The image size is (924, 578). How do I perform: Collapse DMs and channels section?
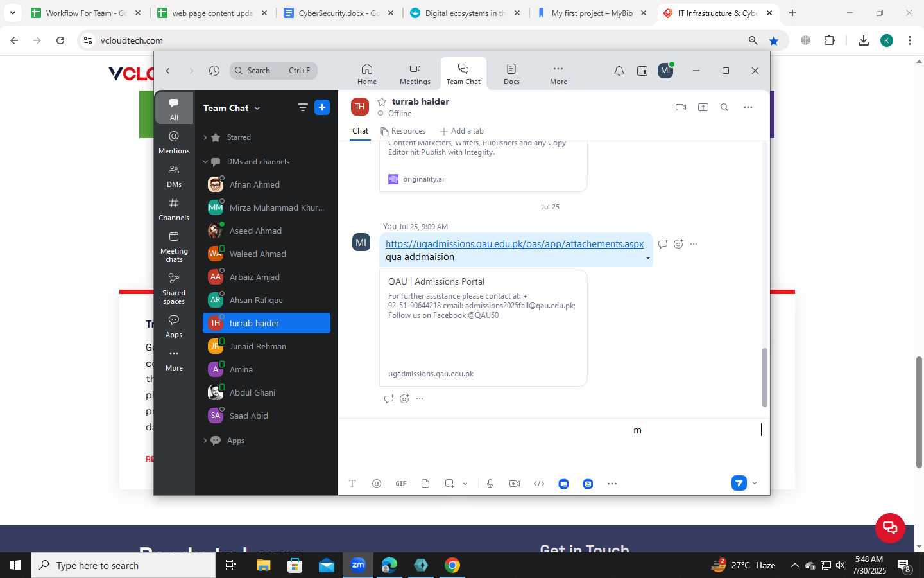[205, 162]
